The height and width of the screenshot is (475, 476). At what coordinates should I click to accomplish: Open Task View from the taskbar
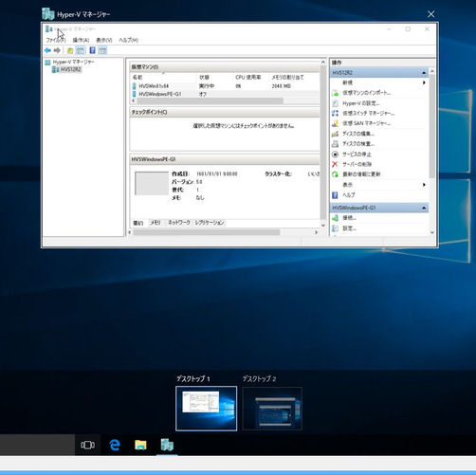click(x=87, y=445)
